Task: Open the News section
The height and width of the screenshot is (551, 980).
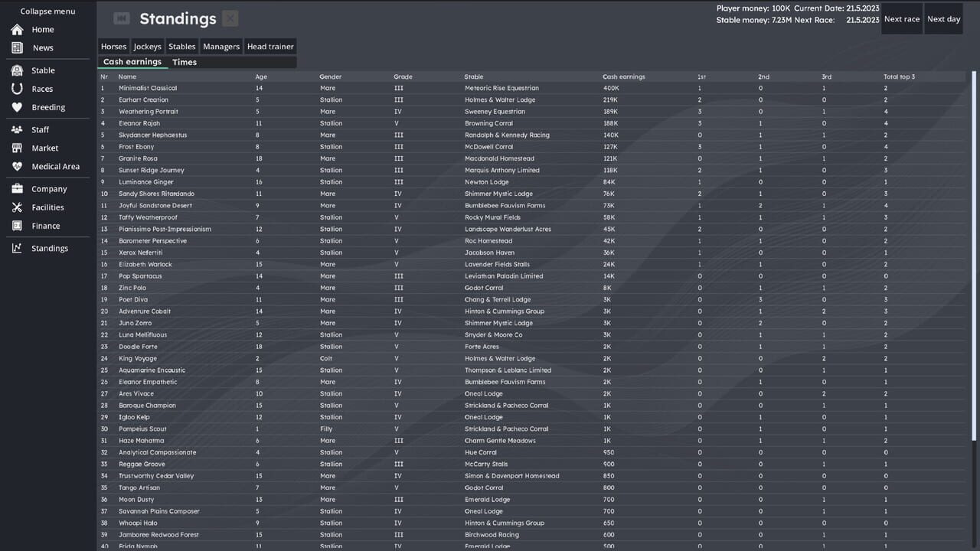Action: click(x=41, y=47)
